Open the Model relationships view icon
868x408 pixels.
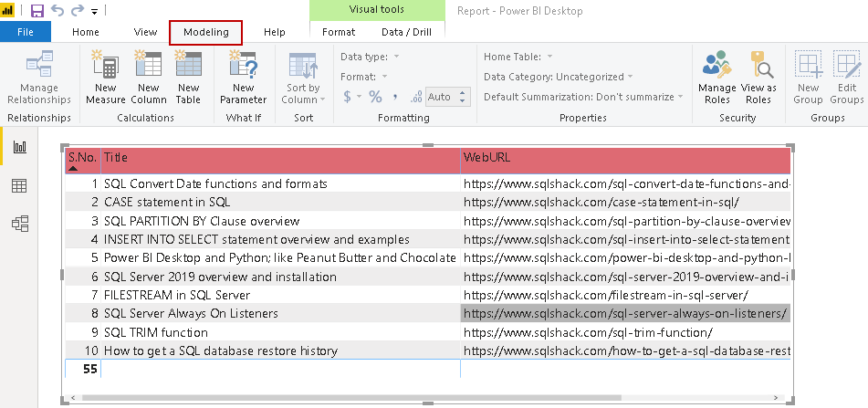[x=19, y=224]
